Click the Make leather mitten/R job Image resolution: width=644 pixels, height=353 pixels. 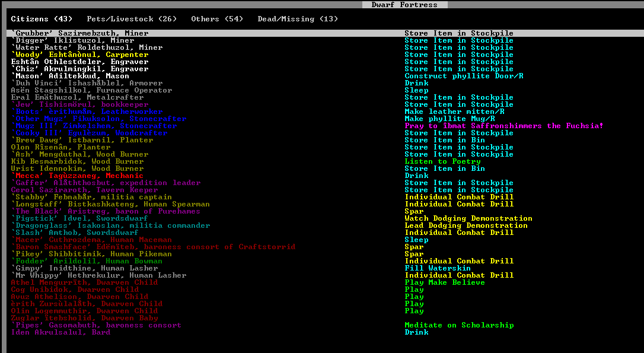click(x=454, y=112)
